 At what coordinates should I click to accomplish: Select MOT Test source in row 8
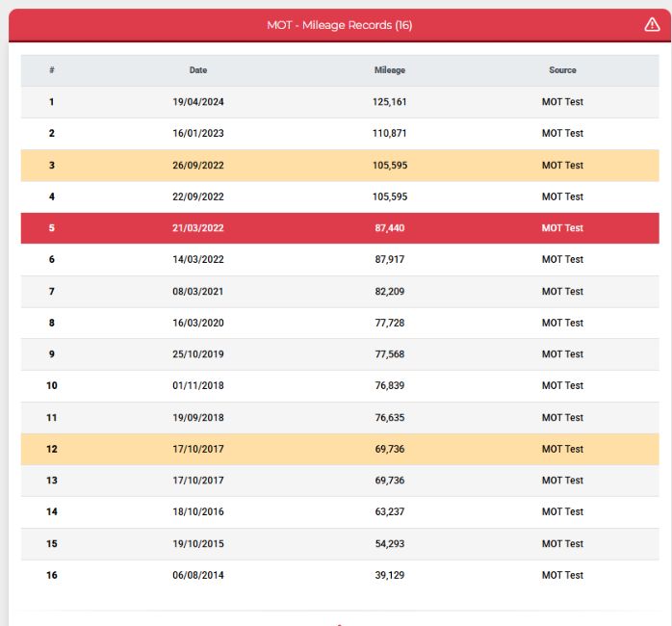click(562, 323)
